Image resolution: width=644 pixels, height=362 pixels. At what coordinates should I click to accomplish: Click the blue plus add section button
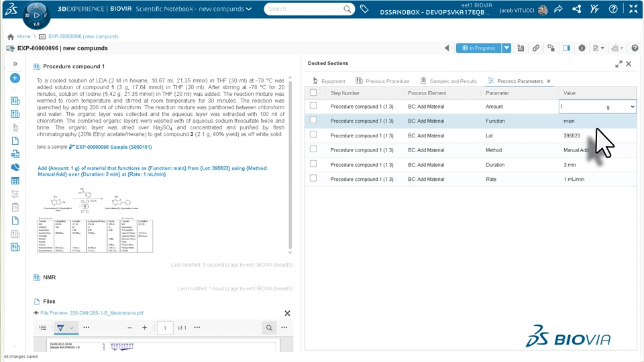[x=15, y=78]
